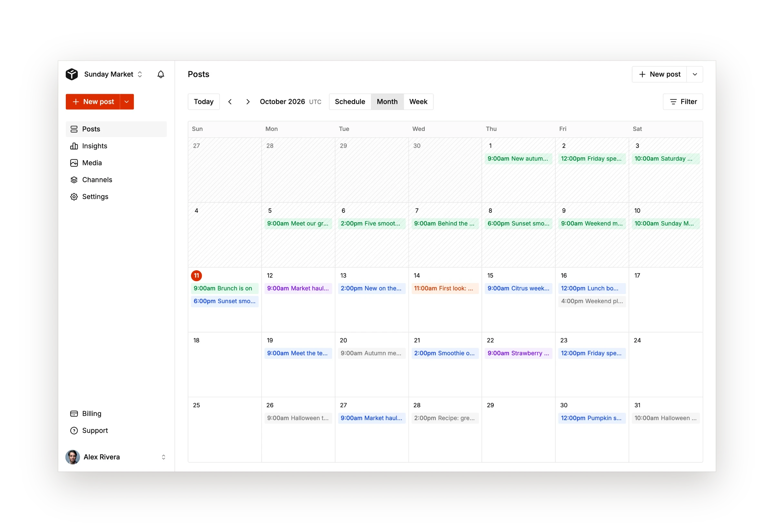Open 2:00pm Five smoot... post
Viewport: 774px width, 532px height.
[372, 223]
